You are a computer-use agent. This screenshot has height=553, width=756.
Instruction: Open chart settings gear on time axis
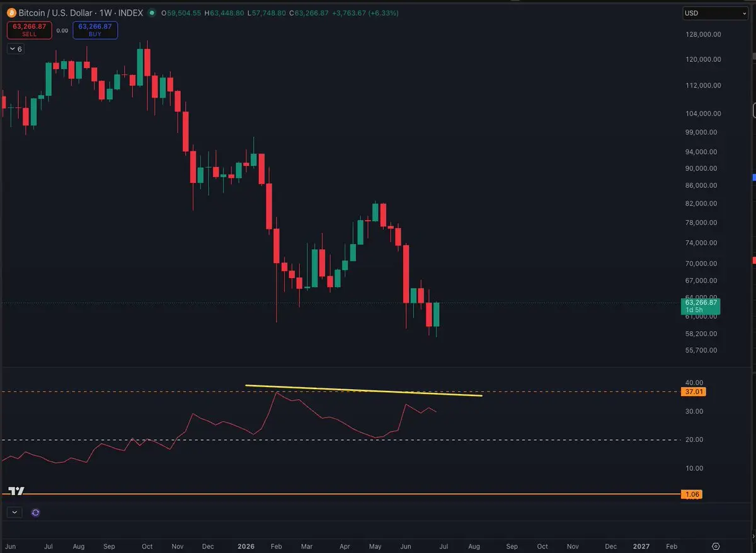point(716,546)
